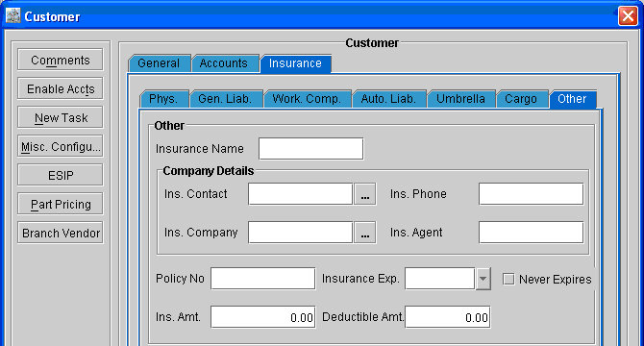Viewport: 644px width, 346px height.
Task: Select the Other insurance tab
Action: [x=573, y=99]
